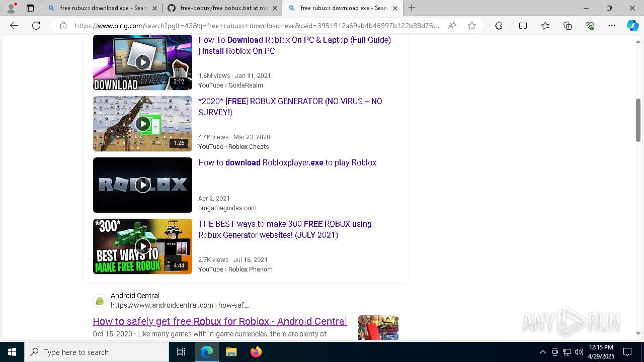Open the Android Central article thumbnail image
This screenshot has height=362, width=644.
pyautogui.click(x=378, y=327)
